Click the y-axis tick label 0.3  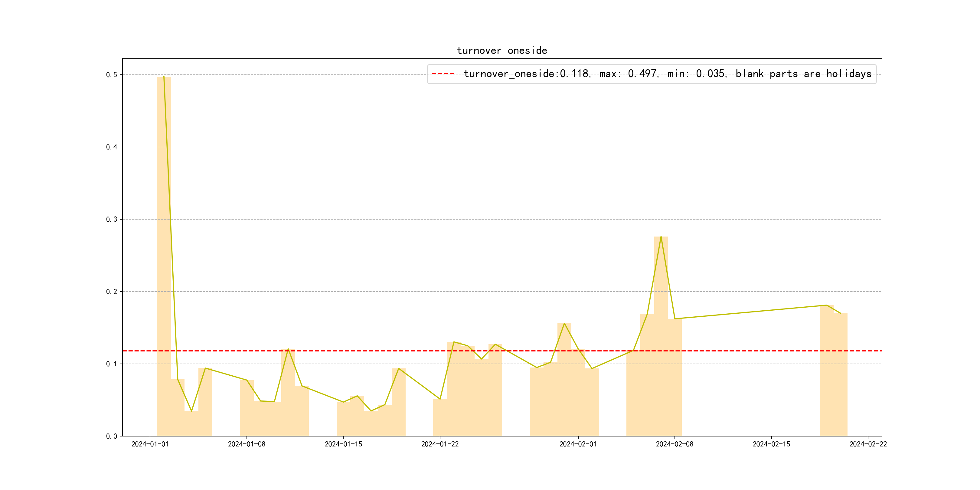tap(112, 220)
